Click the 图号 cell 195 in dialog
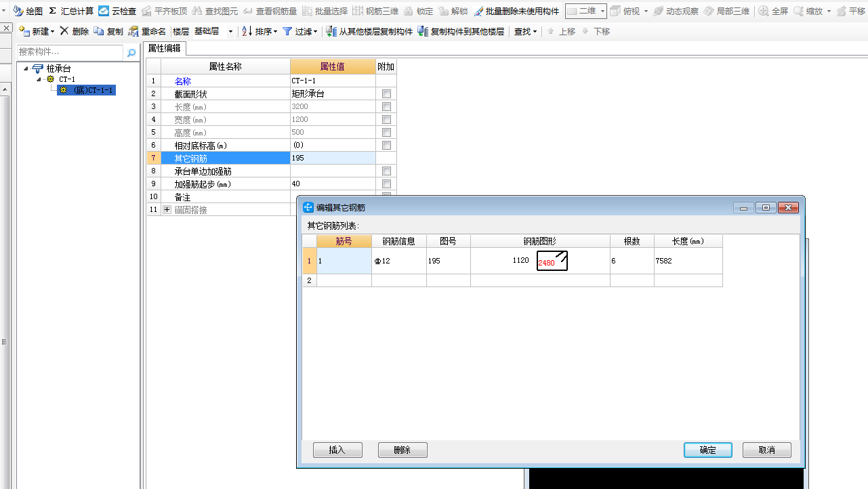The width and height of the screenshot is (868, 489). pyautogui.click(x=448, y=261)
